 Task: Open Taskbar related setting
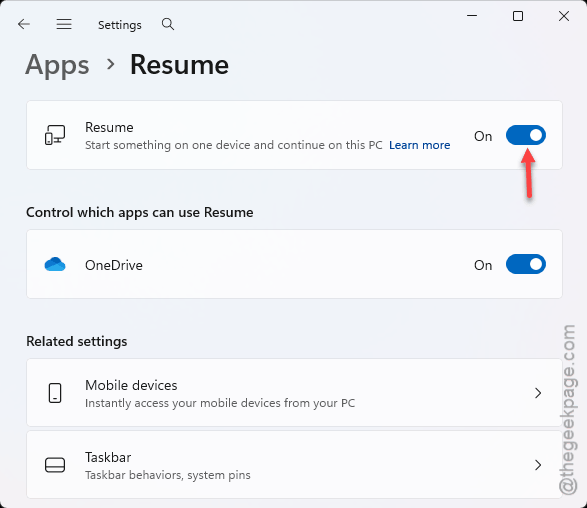click(x=294, y=465)
